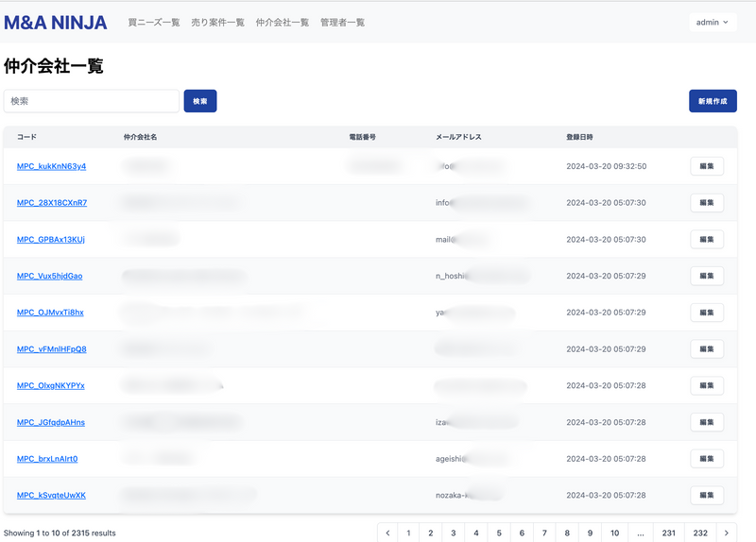Click 編集 for MPC_Vux5hjdGao
Viewport: 756px width, 542px height.
tap(707, 276)
